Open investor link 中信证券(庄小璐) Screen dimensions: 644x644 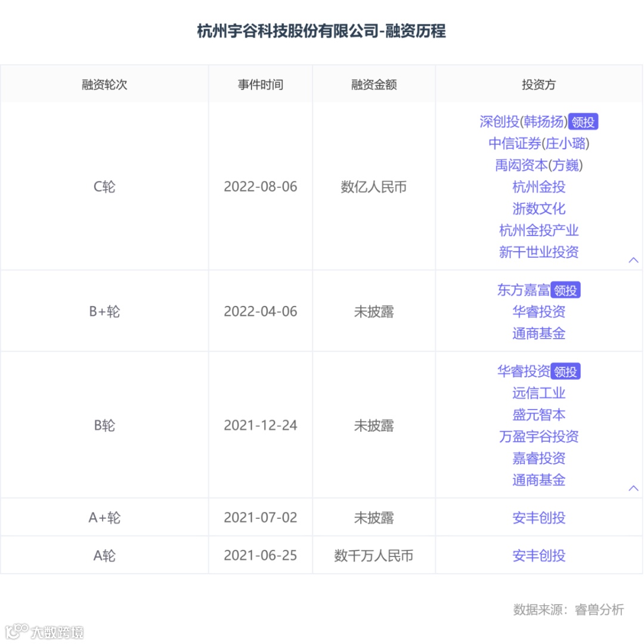click(539, 143)
